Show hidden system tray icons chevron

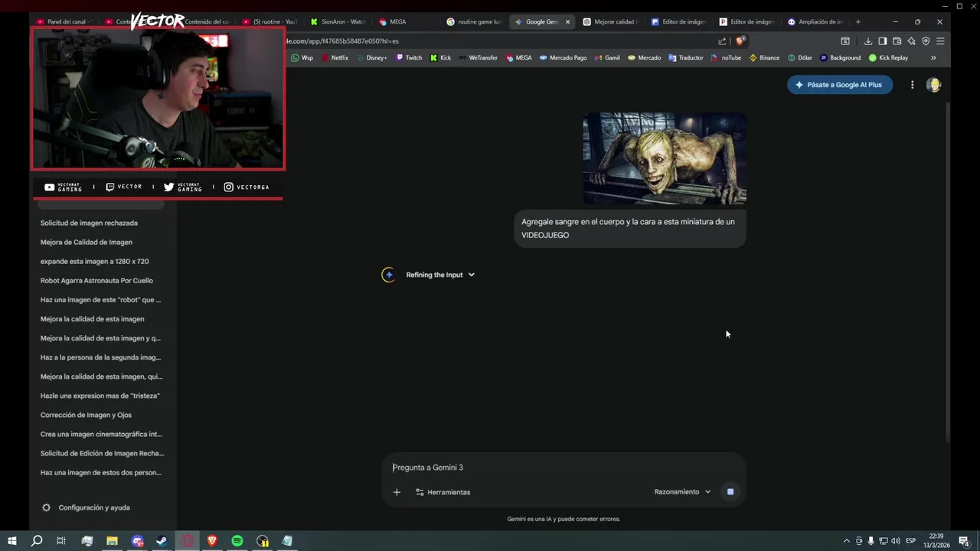point(846,541)
